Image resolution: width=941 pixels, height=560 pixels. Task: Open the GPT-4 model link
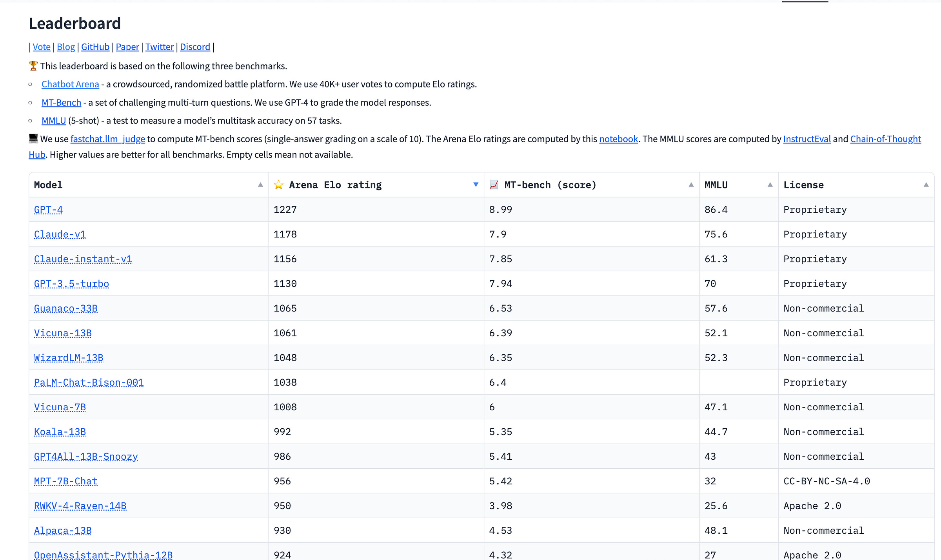click(48, 210)
